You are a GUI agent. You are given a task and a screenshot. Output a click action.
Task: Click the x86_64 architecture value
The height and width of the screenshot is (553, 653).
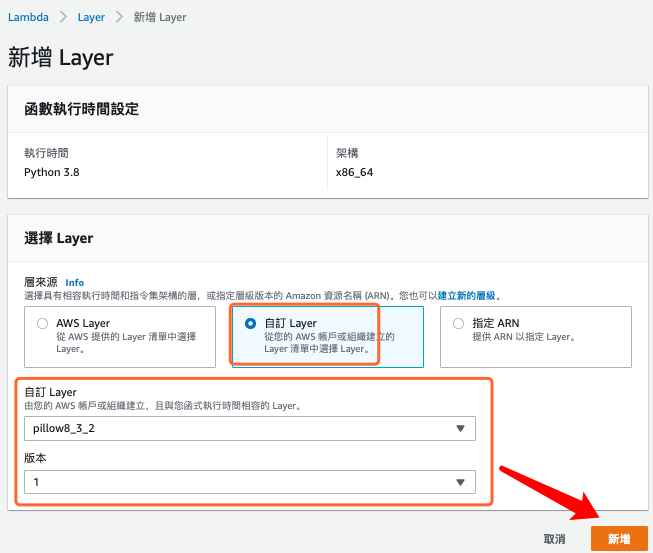point(354,172)
